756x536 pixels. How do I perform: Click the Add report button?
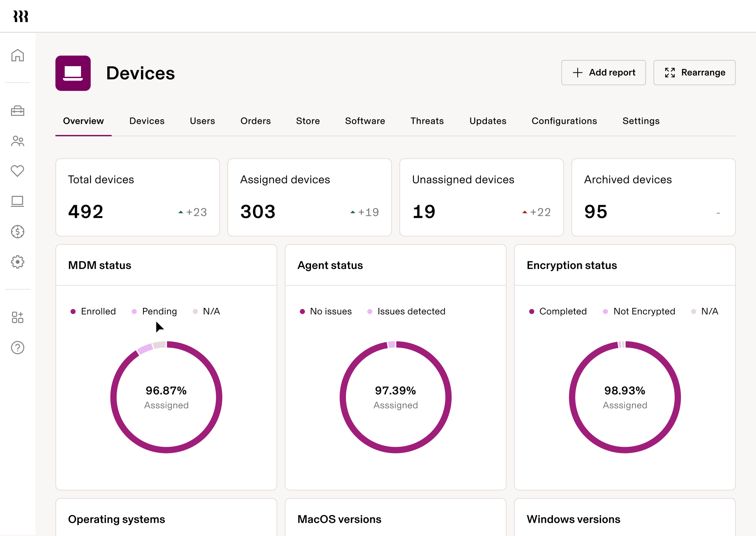coord(603,72)
